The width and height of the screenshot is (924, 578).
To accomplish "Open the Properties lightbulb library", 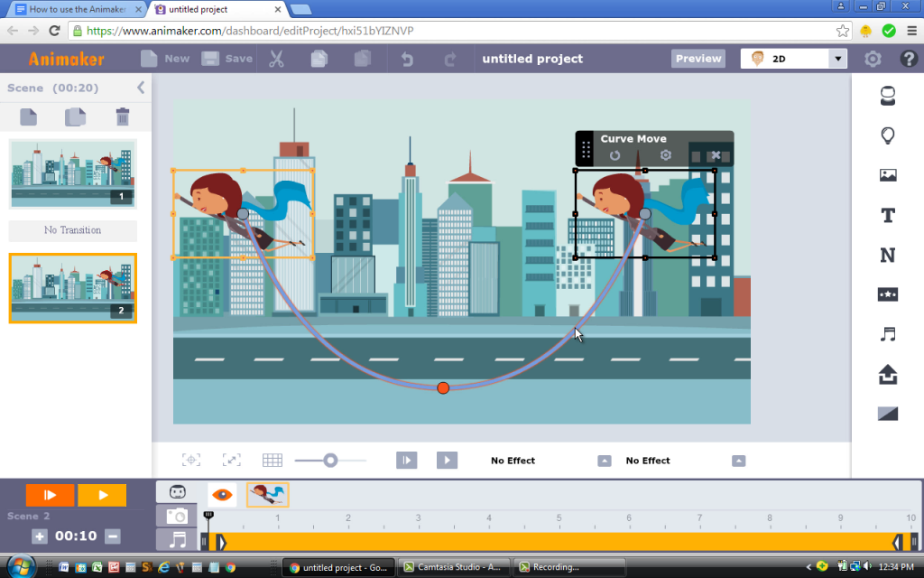I will 888,135.
